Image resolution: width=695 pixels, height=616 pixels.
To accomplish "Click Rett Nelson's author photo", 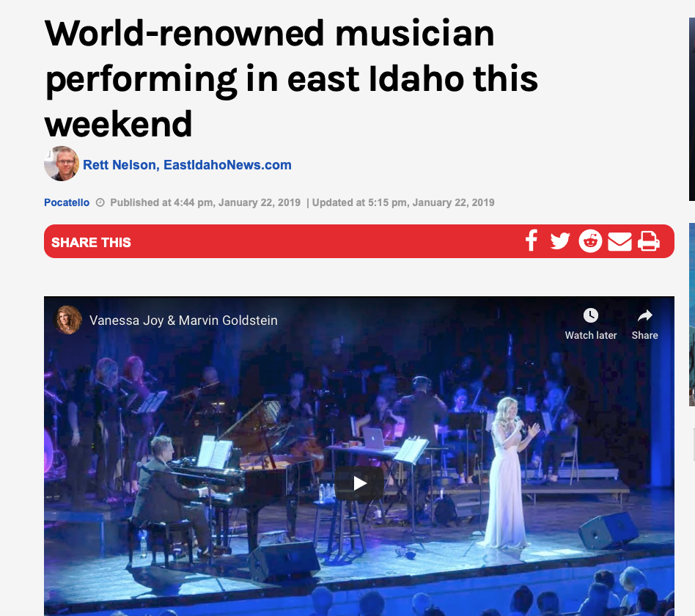I will pyautogui.click(x=62, y=164).
